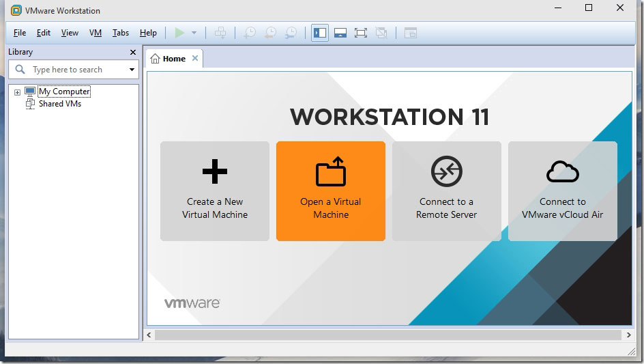Open the Edit menu
This screenshot has height=364, width=644.
[44, 33]
